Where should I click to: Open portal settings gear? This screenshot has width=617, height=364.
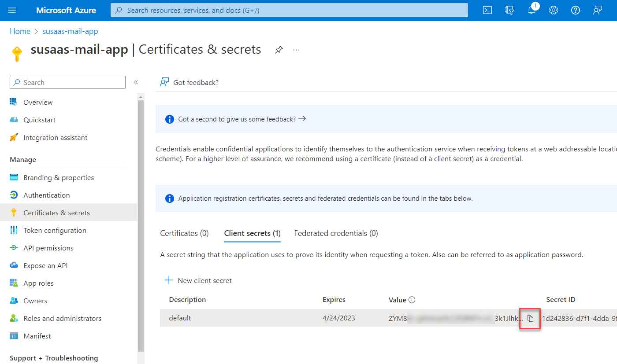[554, 11]
